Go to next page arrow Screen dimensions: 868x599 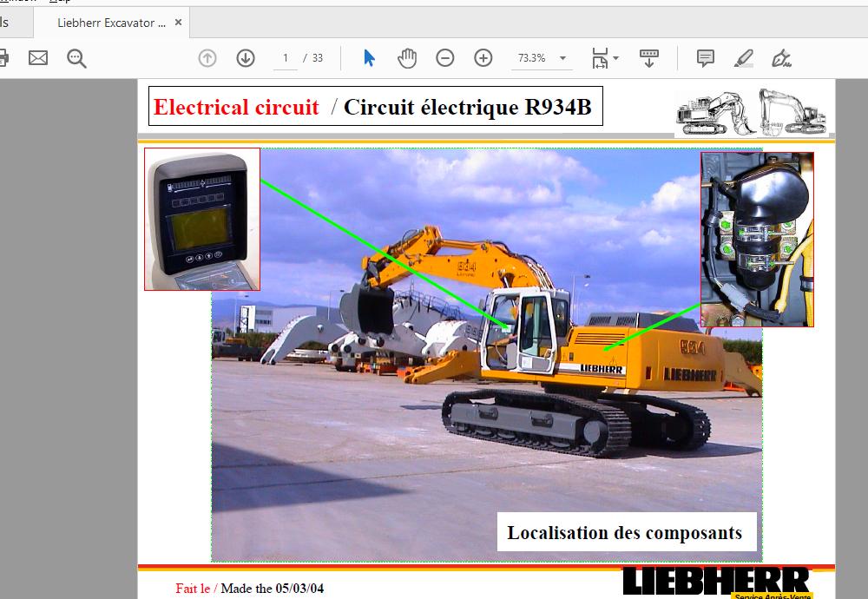point(246,57)
